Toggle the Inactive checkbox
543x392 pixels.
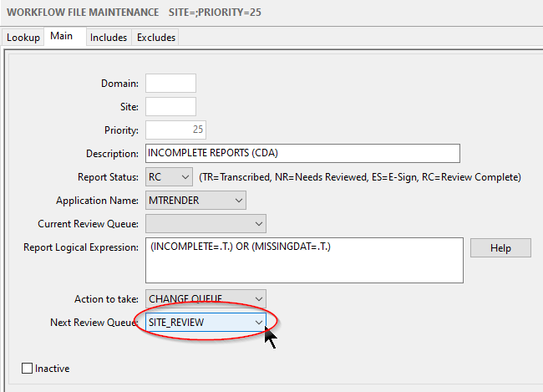point(27,369)
